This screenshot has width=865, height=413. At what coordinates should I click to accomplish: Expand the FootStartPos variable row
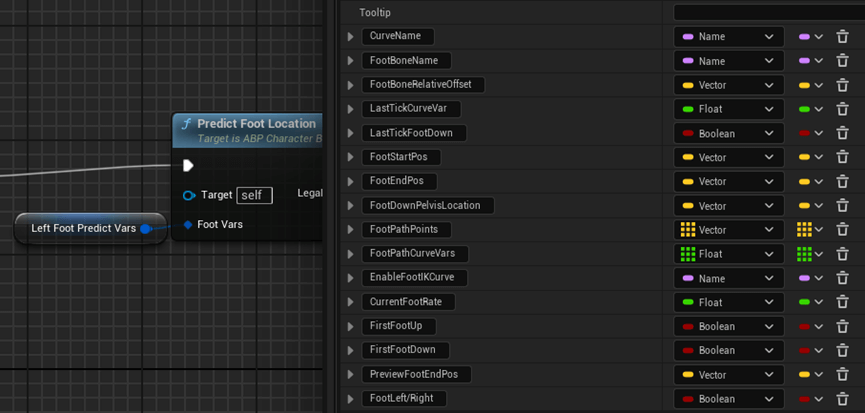pos(350,157)
